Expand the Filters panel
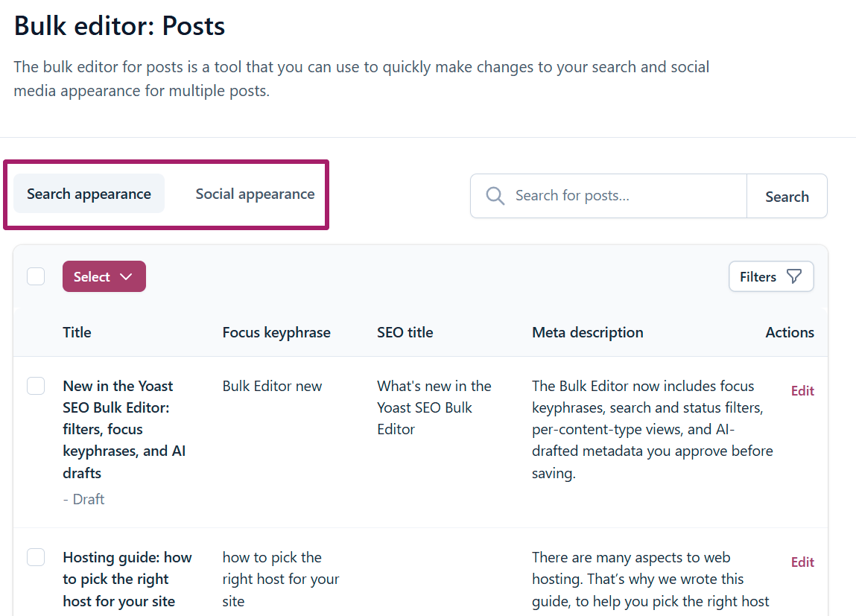 [x=771, y=276]
